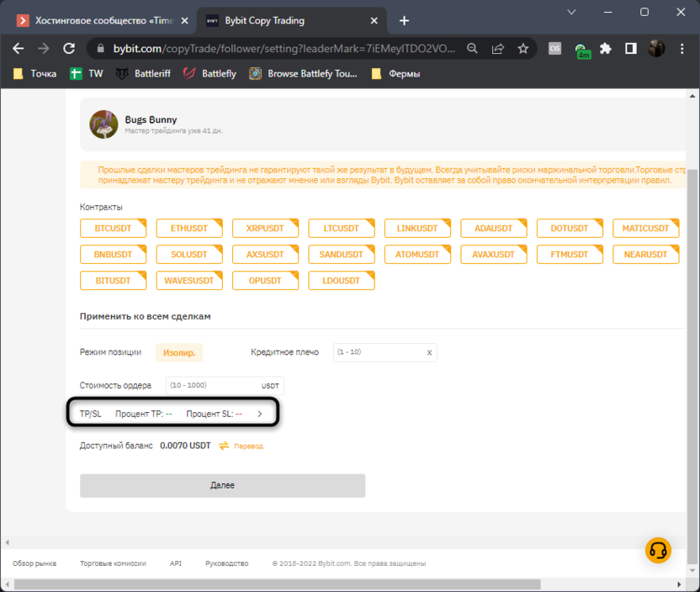
Task: Deselect the WAVESUSDT contract
Action: (x=189, y=280)
